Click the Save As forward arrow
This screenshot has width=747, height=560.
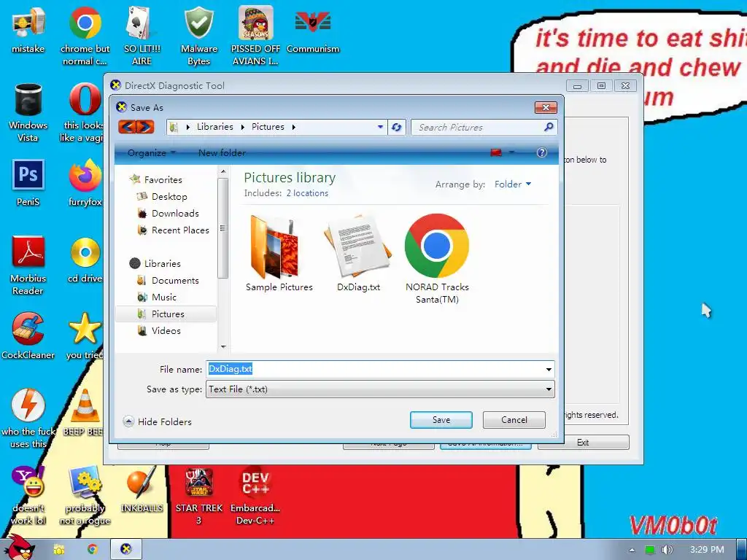point(145,127)
